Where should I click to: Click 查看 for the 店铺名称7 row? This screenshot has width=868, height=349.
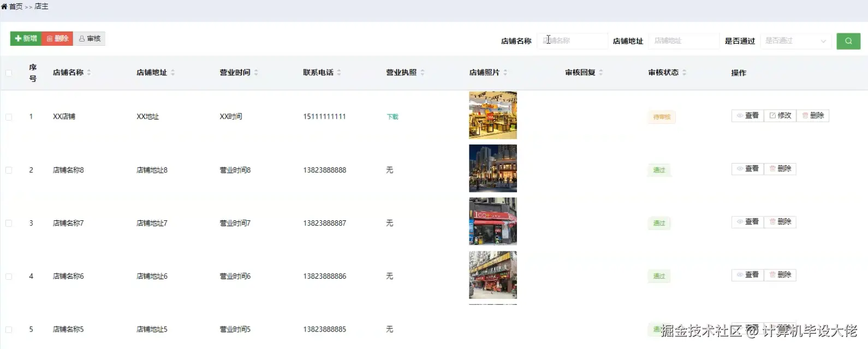coord(748,222)
